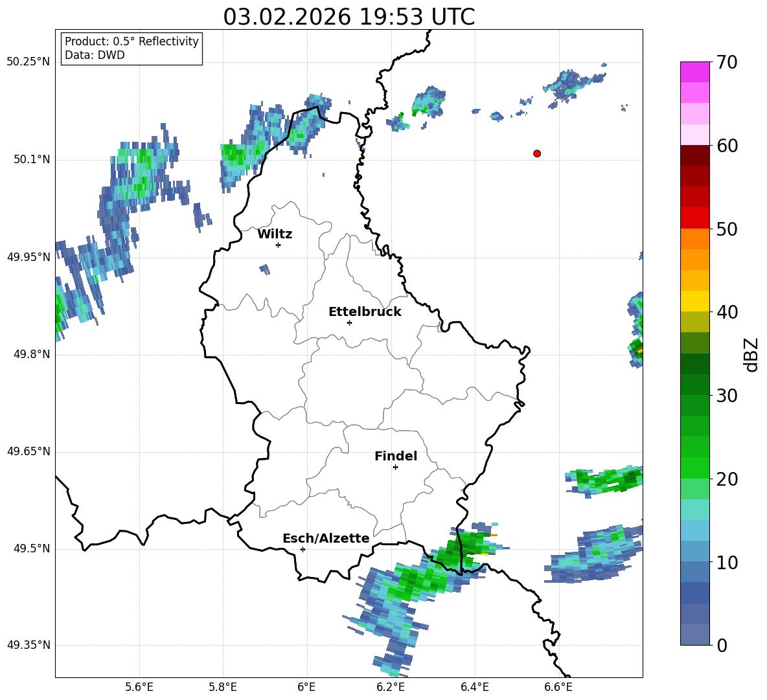Click the 6.2°E longitude tick label
Screen dimensions: 767x700
[391, 687]
